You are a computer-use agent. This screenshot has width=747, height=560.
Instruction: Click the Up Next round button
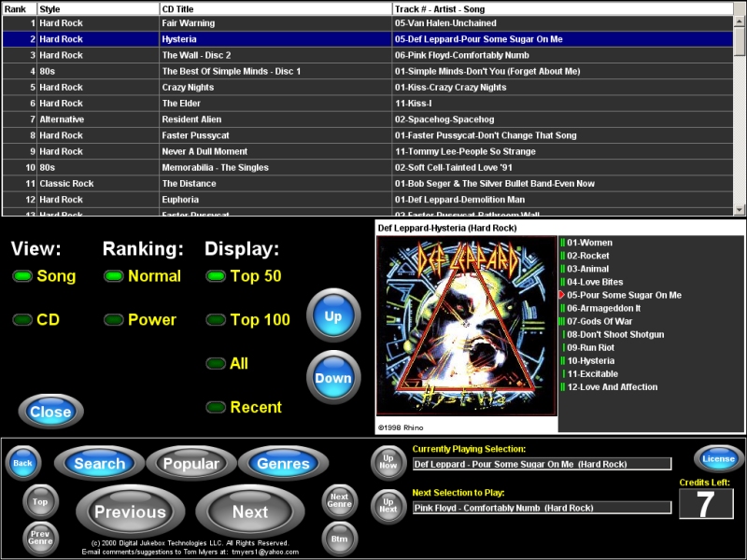[x=388, y=506]
